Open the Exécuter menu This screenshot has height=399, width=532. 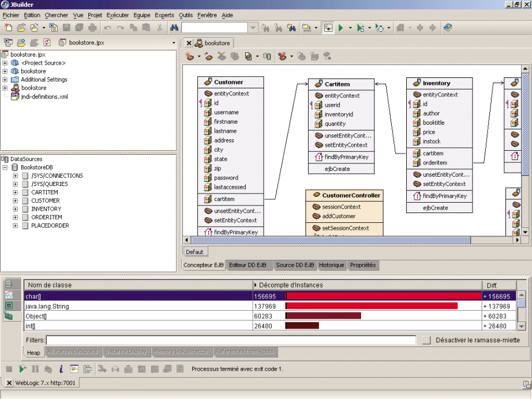pos(118,15)
